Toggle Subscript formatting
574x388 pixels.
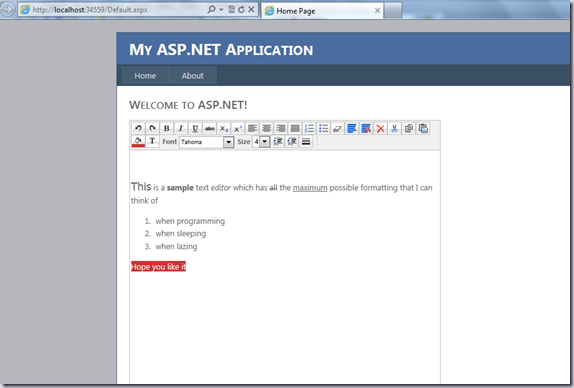pyautogui.click(x=224, y=128)
